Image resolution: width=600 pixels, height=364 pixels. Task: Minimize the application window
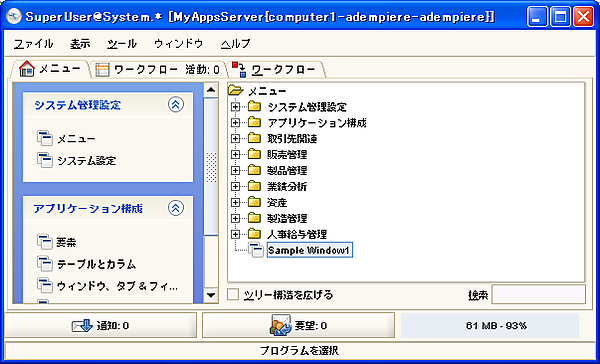tap(537, 17)
